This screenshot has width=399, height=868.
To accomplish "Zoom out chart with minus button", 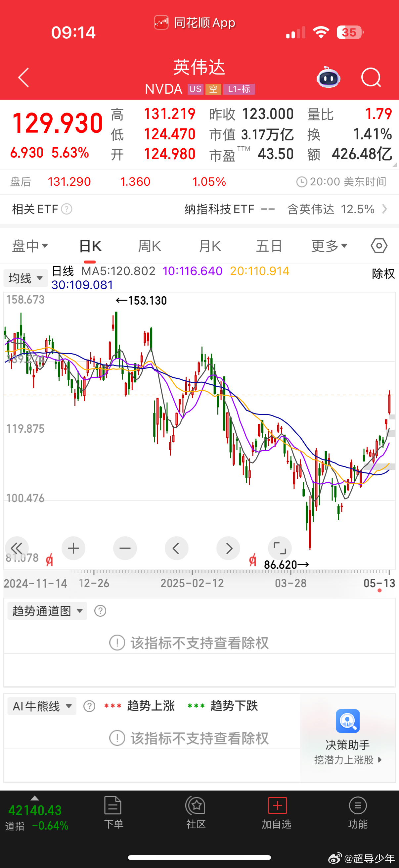I will [x=125, y=548].
